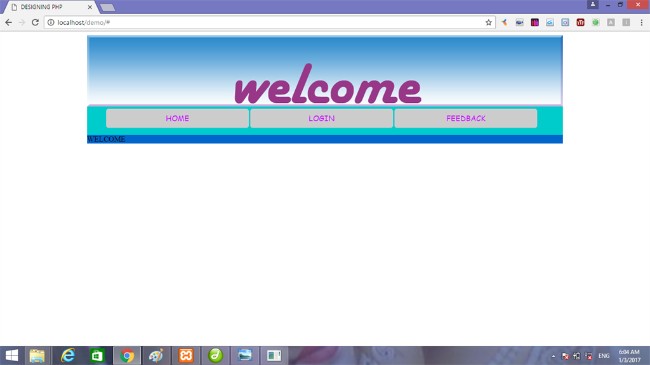
Task: Click the ENG language indicator
Action: [604, 356]
